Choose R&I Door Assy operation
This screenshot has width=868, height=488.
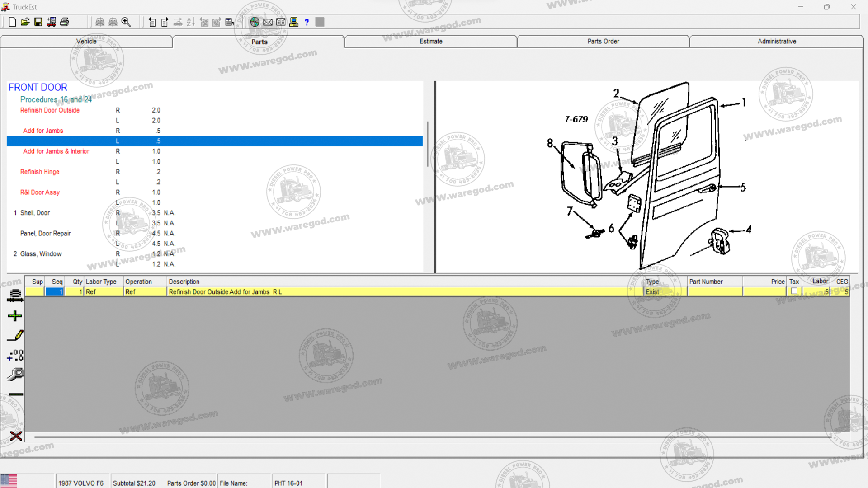tap(40, 192)
